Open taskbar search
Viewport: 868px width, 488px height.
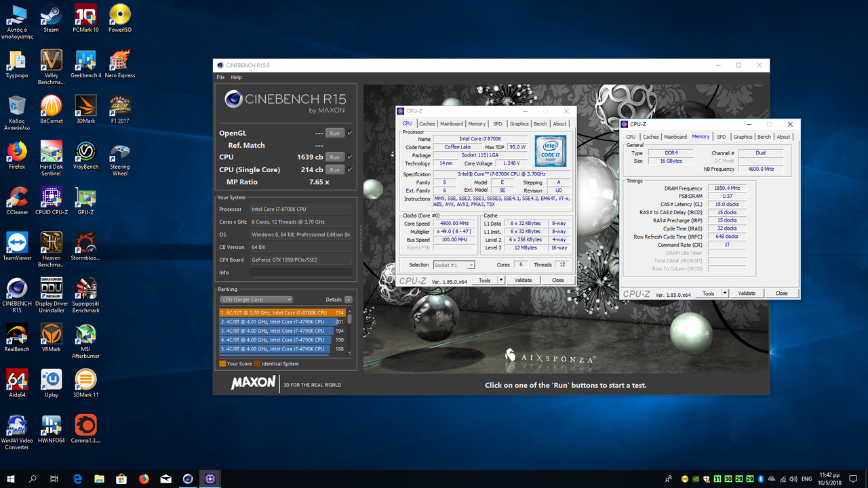[33, 479]
